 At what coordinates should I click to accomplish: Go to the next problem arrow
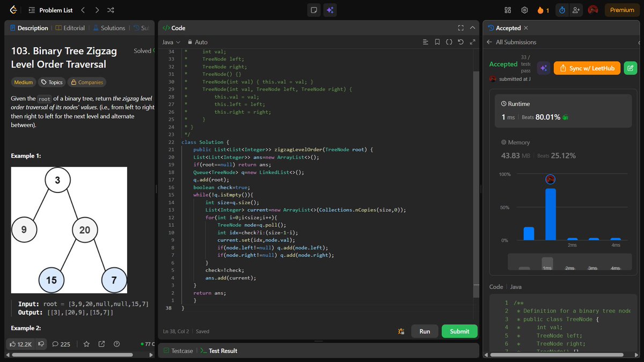[x=97, y=10]
